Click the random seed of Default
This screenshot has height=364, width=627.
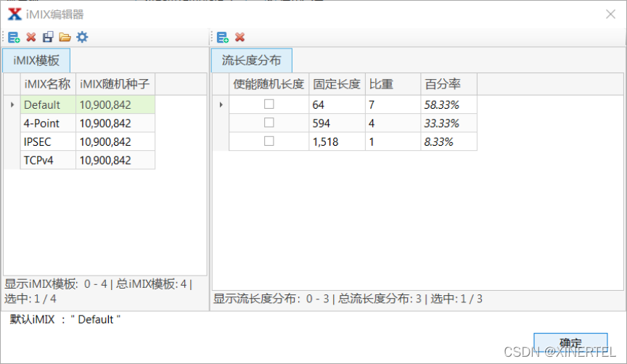tap(115, 104)
